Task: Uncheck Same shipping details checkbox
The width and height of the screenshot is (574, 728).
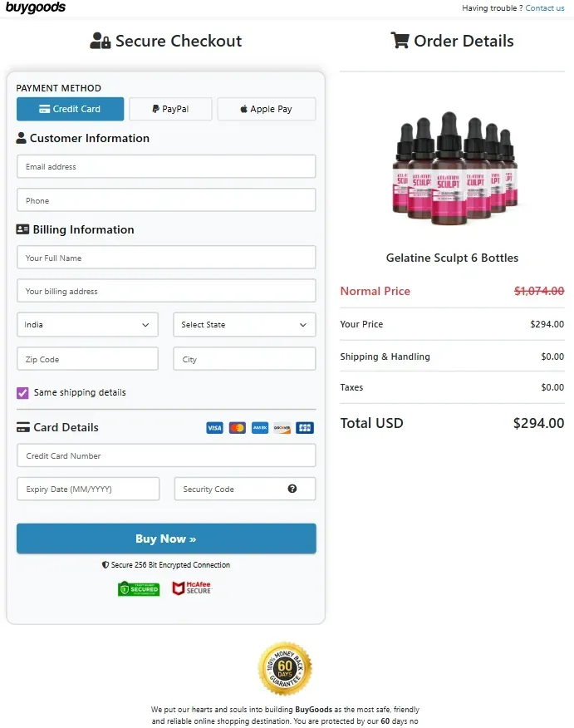Action: [x=22, y=393]
